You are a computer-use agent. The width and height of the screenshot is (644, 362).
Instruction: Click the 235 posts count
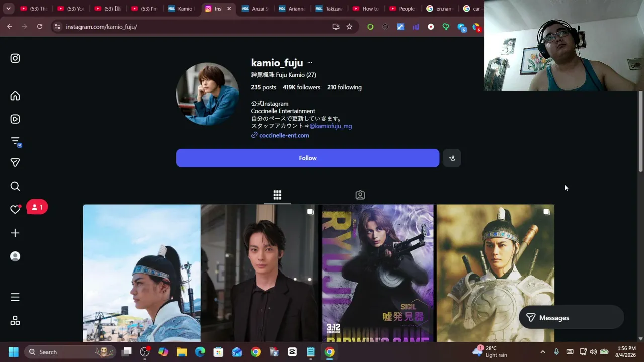(x=264, y=87)
